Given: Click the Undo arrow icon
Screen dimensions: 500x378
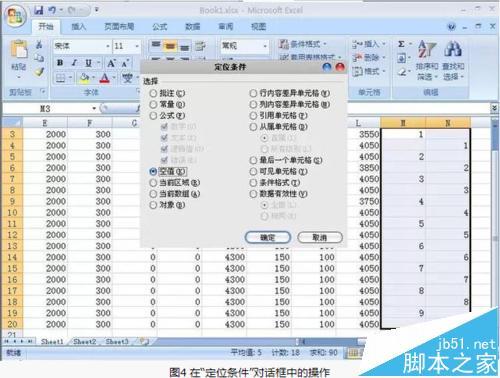Looking at the screenshot, I should click(52, 11).
